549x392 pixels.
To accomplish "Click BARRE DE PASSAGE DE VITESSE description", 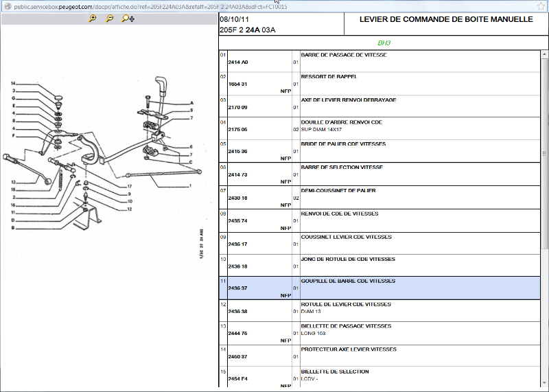I will point(344,55).
